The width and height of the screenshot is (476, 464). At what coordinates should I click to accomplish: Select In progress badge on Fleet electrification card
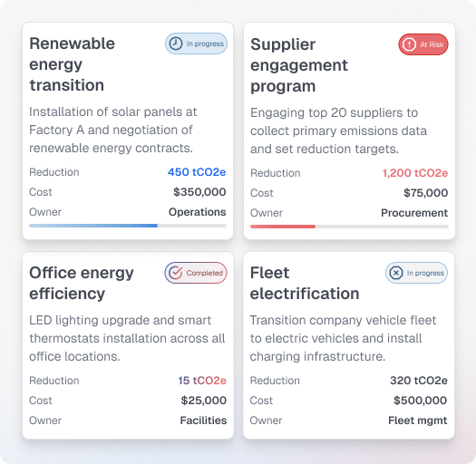(416, 273)
